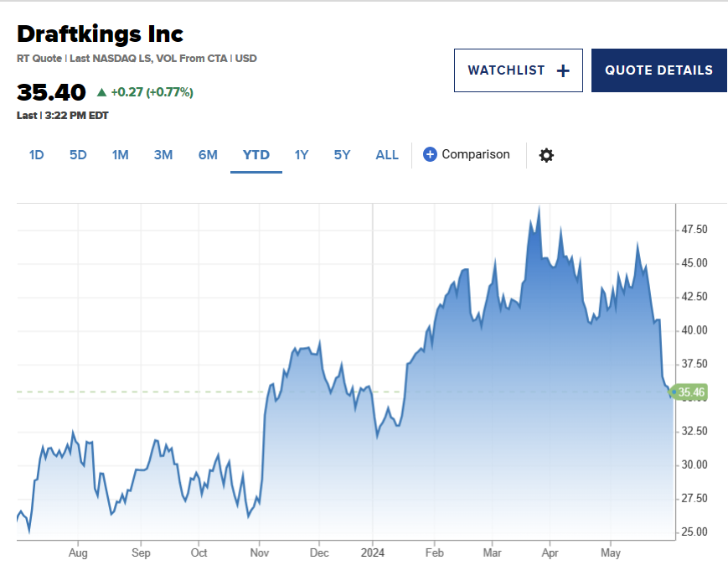728x581 pixels.
Task: Switch to 5Y time range
Action: point(342,155)
